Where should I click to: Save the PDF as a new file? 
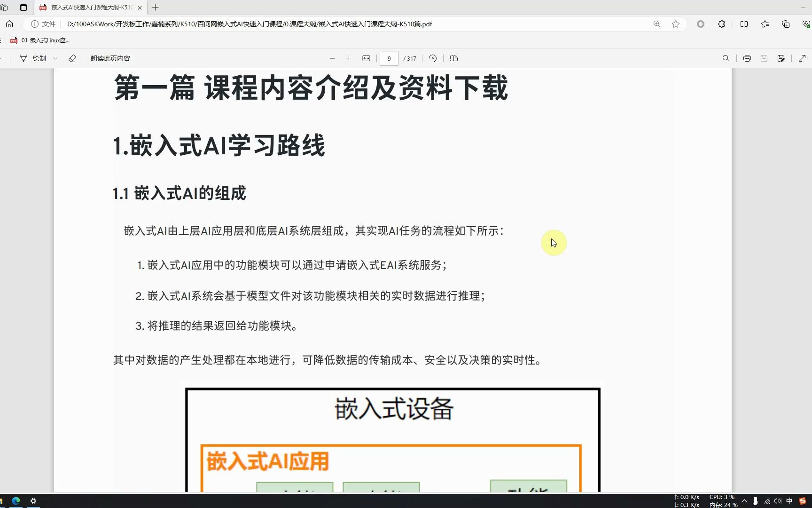click(781, 58)
